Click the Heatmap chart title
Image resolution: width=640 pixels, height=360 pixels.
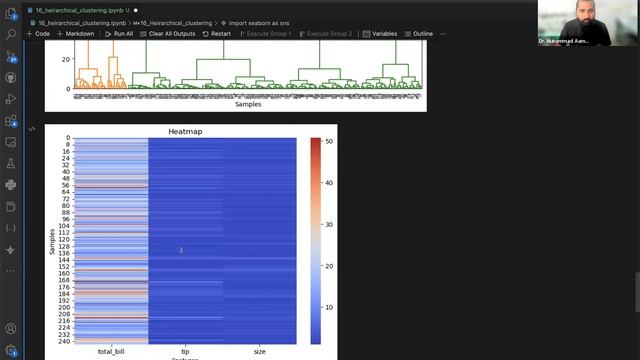pos(185,131)
